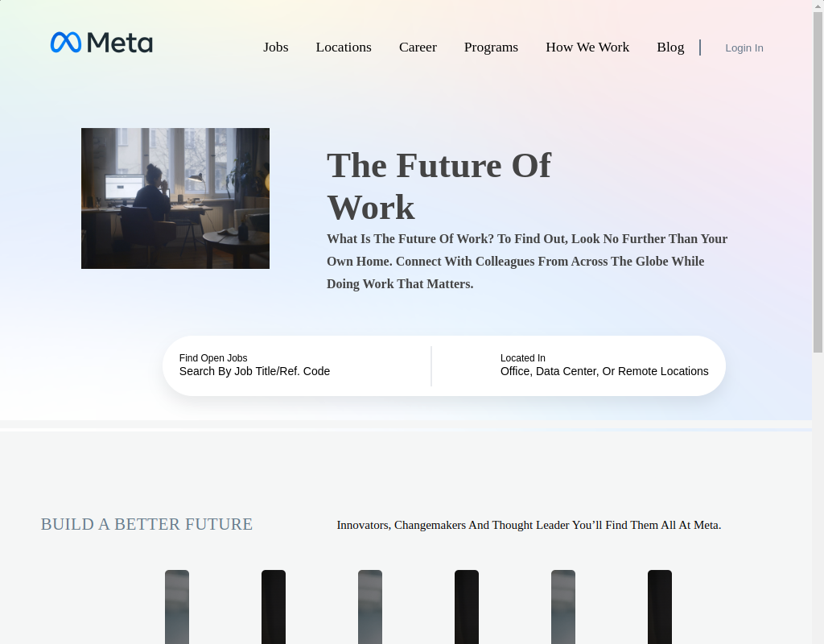The height and width of the screenshot is (644, 824).
Task: Select the second black image strip
Action: [274, 607]
